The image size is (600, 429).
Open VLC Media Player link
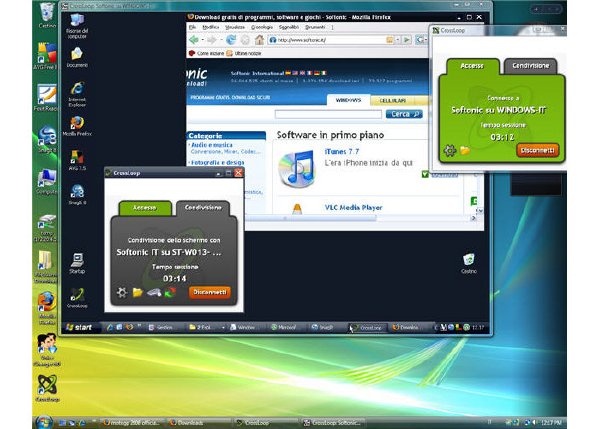click(x=353, y=207)
